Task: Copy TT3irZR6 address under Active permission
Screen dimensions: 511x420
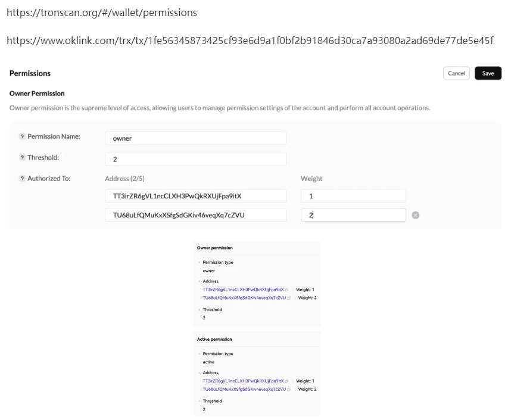Action: click(287, 381)
